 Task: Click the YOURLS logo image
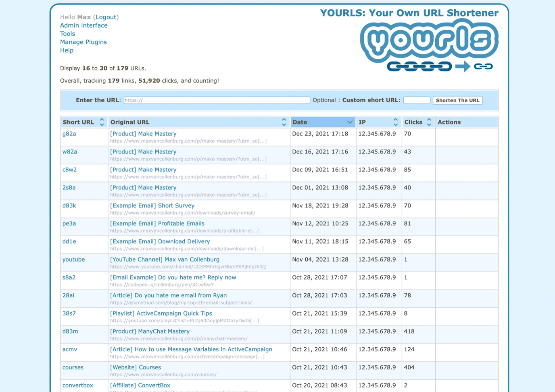[x=429, y=46]
